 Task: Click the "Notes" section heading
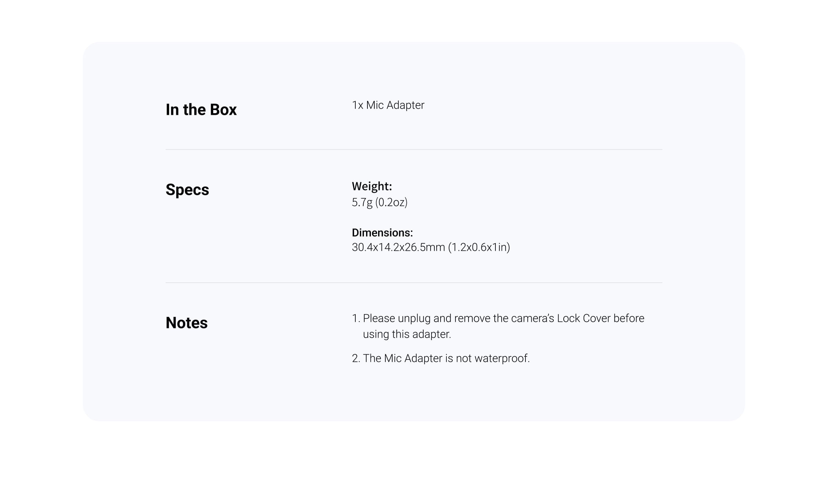(186, 323)
